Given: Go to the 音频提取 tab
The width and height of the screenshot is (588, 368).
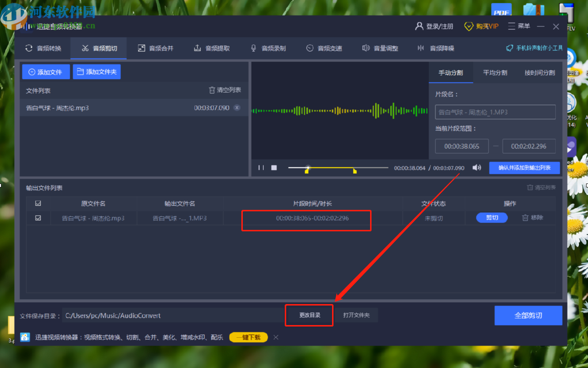Looking at the screenshot, I should (212, 48).
